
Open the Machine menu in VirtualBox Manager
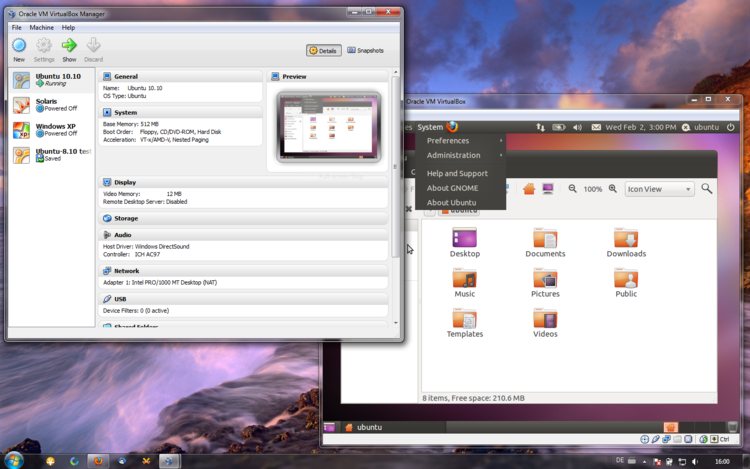42,28
